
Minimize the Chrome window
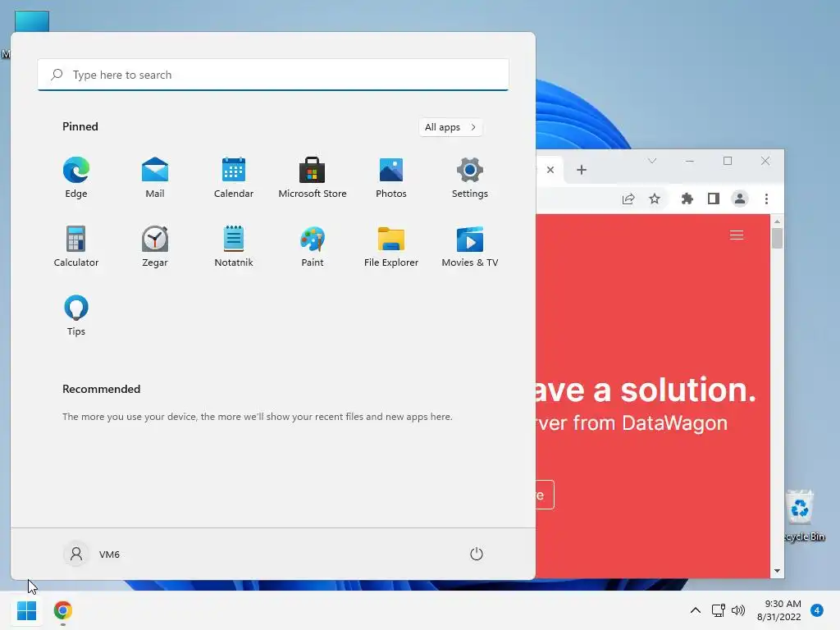coord(690,161)
